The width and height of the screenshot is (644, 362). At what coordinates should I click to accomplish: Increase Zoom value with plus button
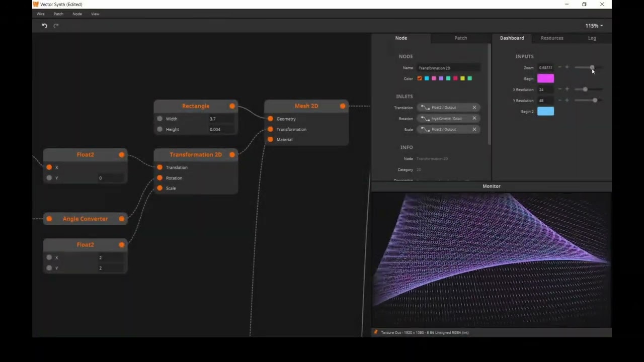coord(567,67)
